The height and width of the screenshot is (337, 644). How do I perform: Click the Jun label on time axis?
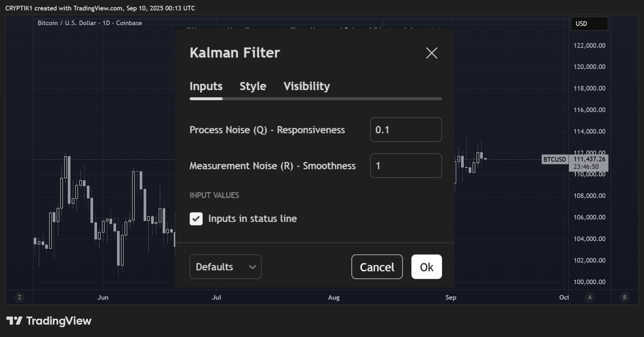point(103,297)
